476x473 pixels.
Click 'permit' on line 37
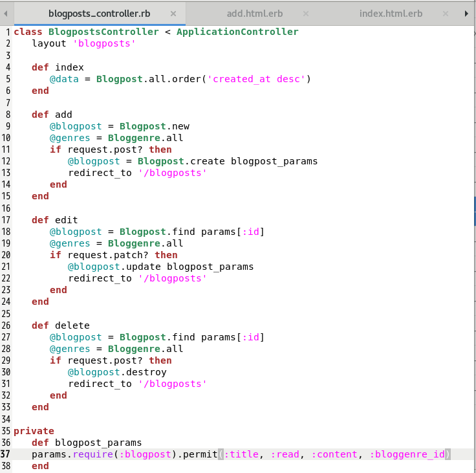tap(200, 454)
